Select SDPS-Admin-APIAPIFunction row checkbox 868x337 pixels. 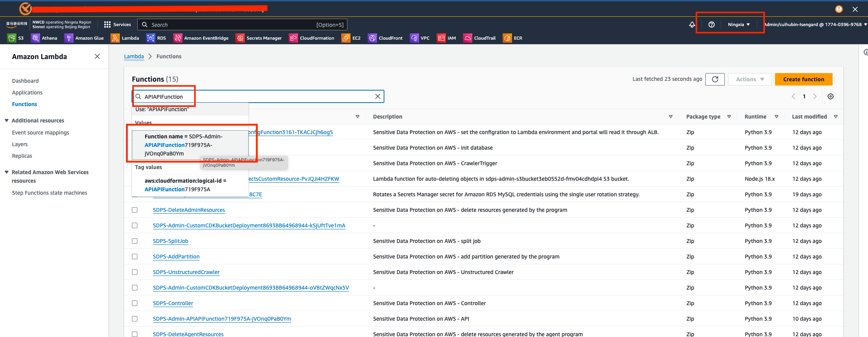pyautogui.click(x=135, y=319)
